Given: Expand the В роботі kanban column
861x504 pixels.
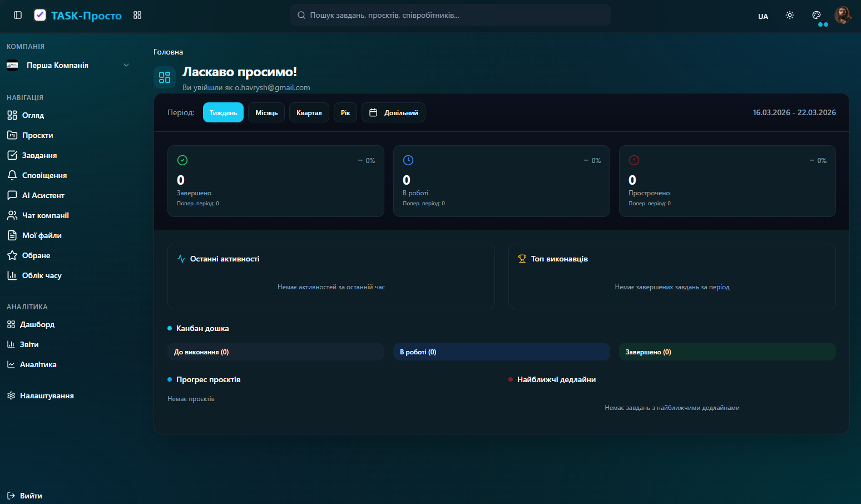Looking at the screenshot, I should click(501, 352).
